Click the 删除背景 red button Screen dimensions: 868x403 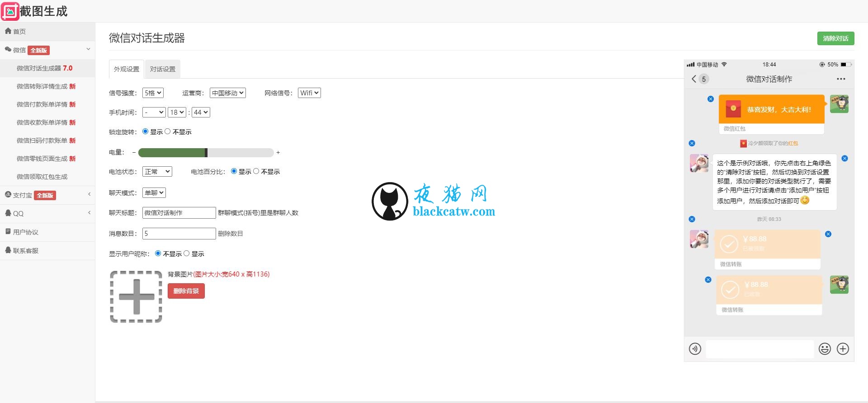coord(186,291)
